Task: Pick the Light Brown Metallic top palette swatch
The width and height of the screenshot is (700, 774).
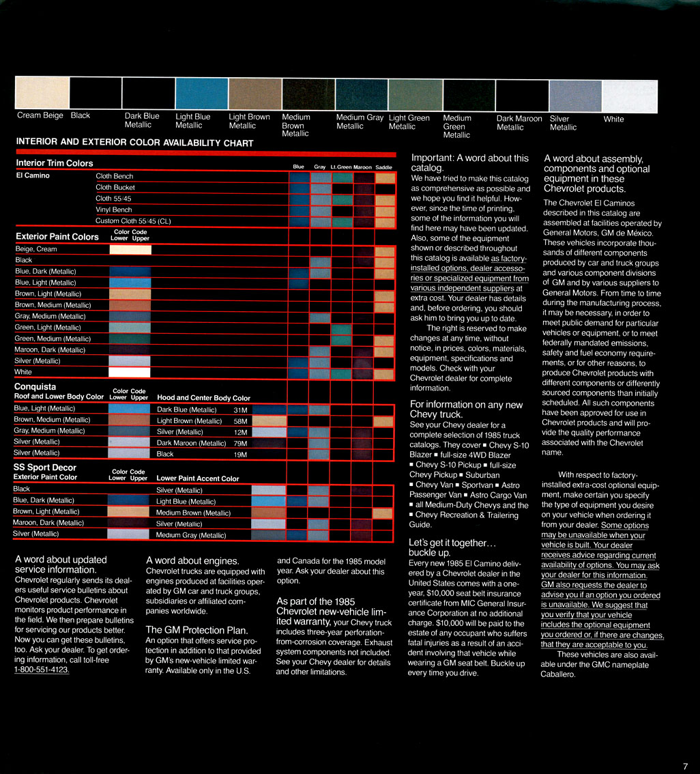Action: point(255,94)
